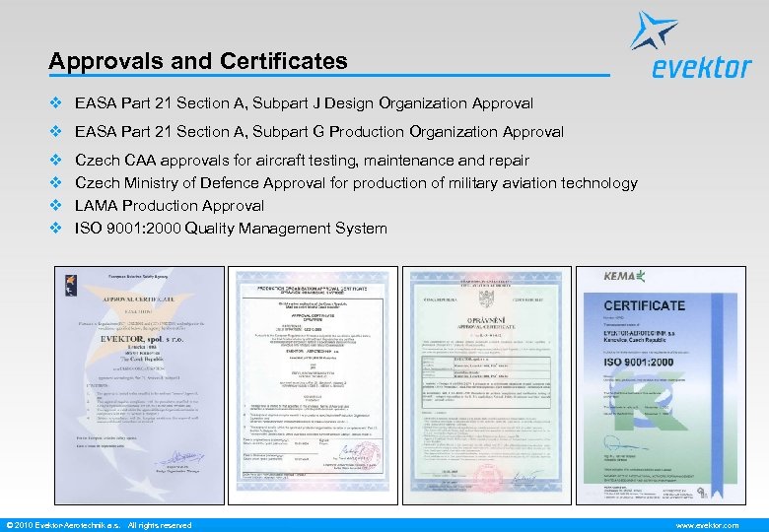
Task: Click the www.evektor.com link in the footer
Action: coord(707,525)
